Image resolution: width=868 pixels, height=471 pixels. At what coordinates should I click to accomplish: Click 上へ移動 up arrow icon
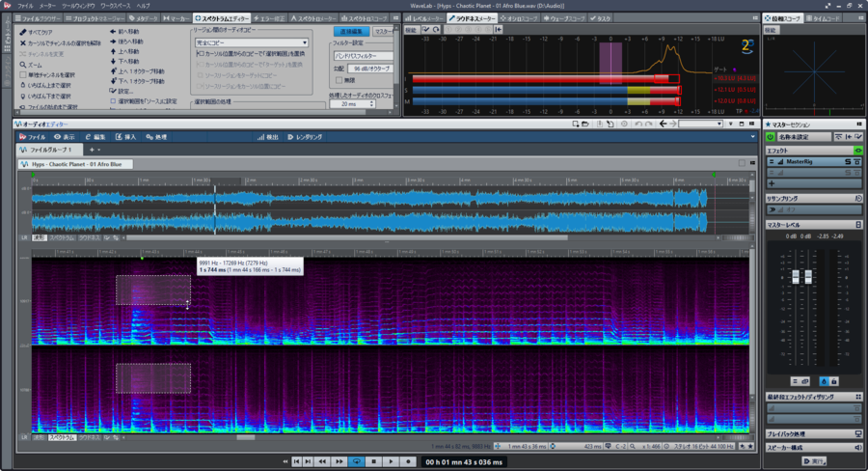tap(113, 51)
